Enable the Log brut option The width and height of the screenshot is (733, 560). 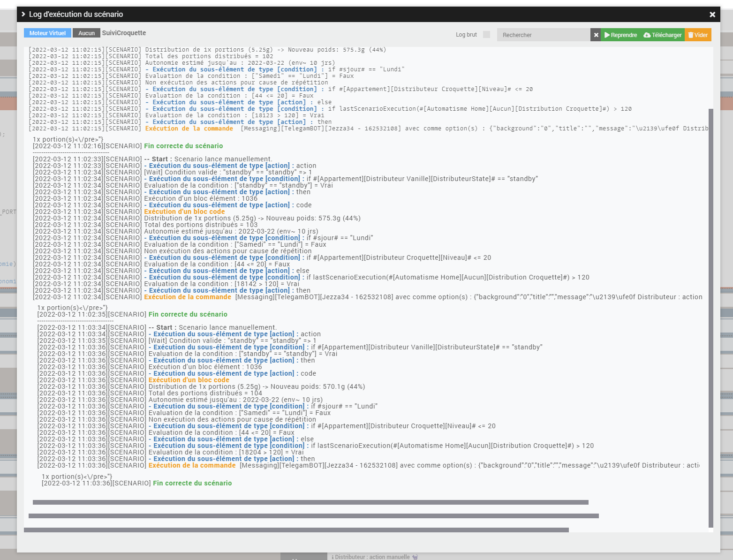coord(486,34)
